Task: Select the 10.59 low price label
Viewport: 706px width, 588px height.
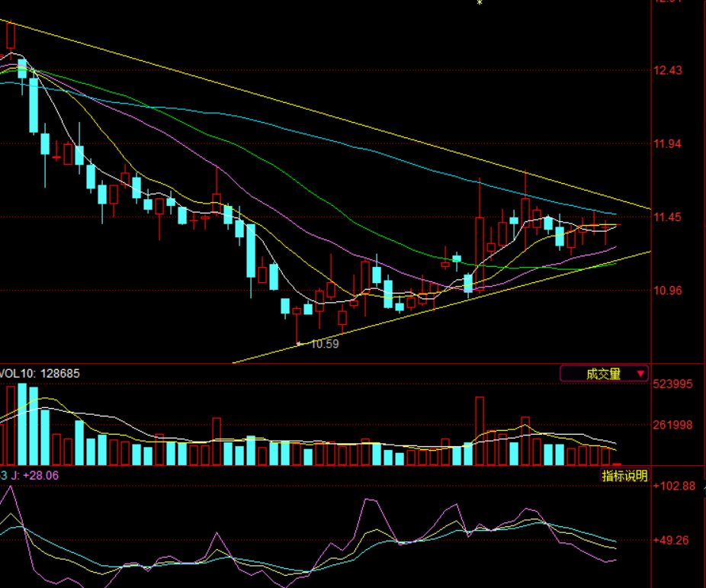Action: click(325, 344)
